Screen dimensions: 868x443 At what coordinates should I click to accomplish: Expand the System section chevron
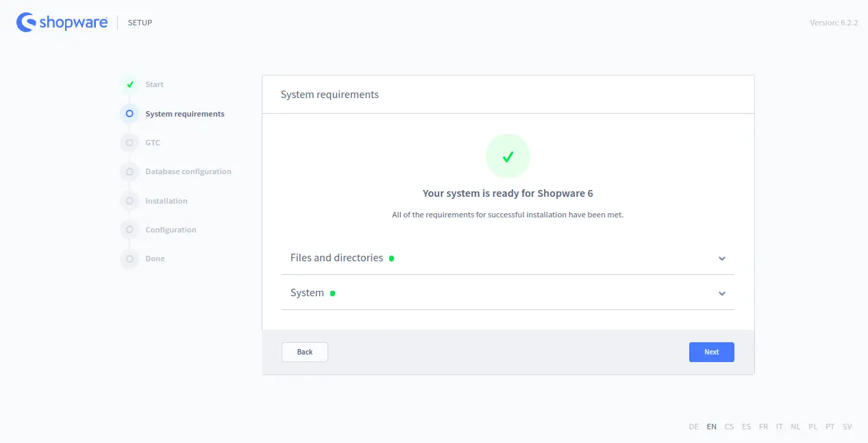[722, 294]
